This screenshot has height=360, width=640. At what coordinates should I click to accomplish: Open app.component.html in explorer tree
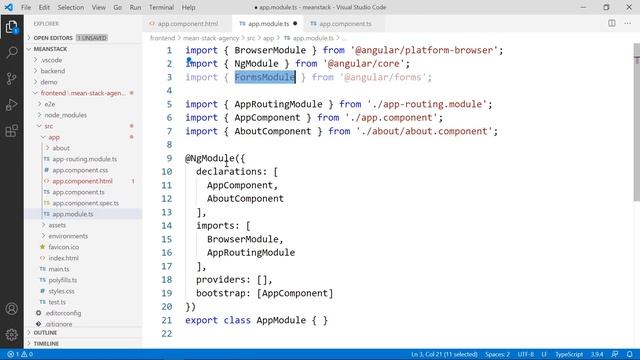(x=82, y=181)
